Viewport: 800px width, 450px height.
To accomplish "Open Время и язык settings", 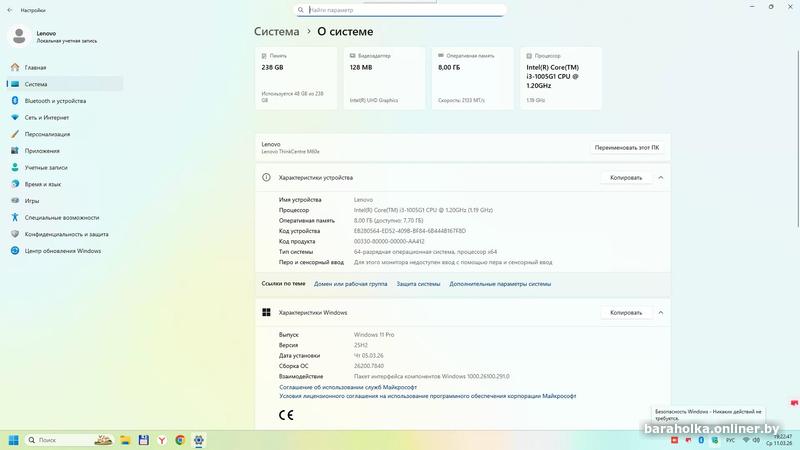I will pos(65,184).
